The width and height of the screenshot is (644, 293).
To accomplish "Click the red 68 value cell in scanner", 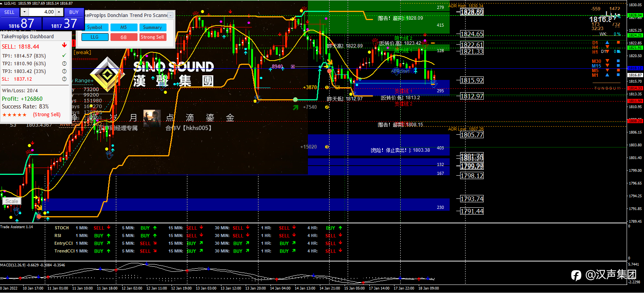I will pyautogui.click(x=124, y=37).
